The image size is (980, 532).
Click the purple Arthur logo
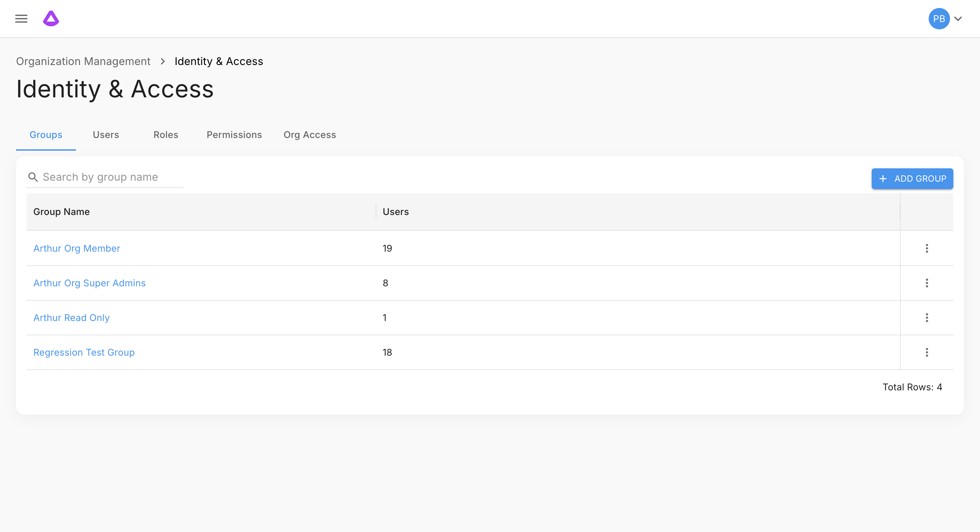pyautogui.click(x=51, y=19)
